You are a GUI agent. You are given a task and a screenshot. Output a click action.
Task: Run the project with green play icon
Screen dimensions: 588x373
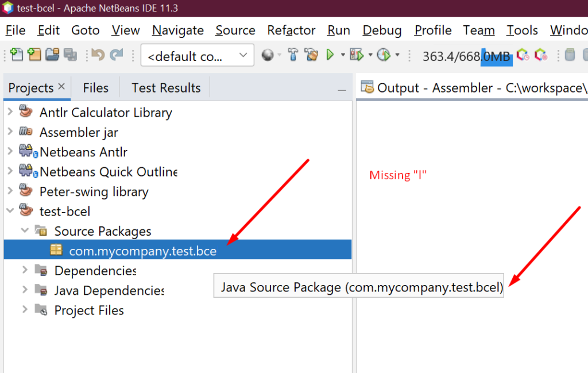pyautogui.click(x=330, y=55)
